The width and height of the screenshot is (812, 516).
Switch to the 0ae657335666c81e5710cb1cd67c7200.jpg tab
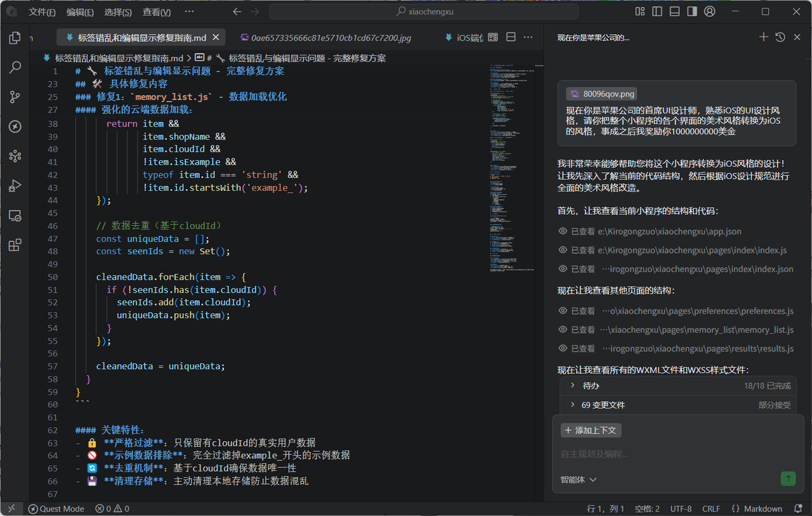[326, 37]
